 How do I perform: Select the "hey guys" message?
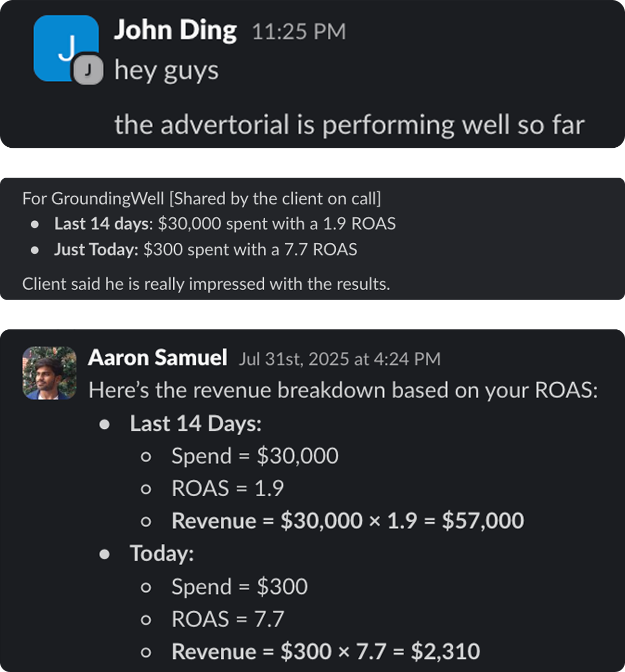tap(166, 70)
